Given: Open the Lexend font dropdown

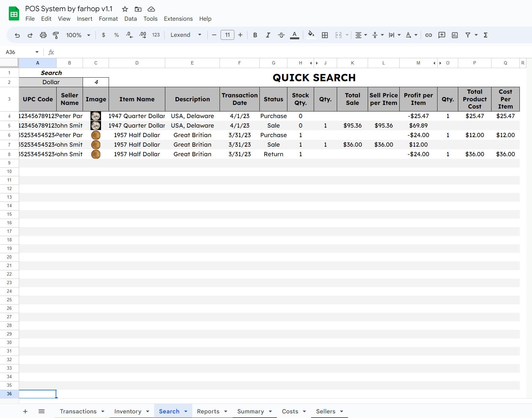Looking at the screenshot, I should 186,35.
